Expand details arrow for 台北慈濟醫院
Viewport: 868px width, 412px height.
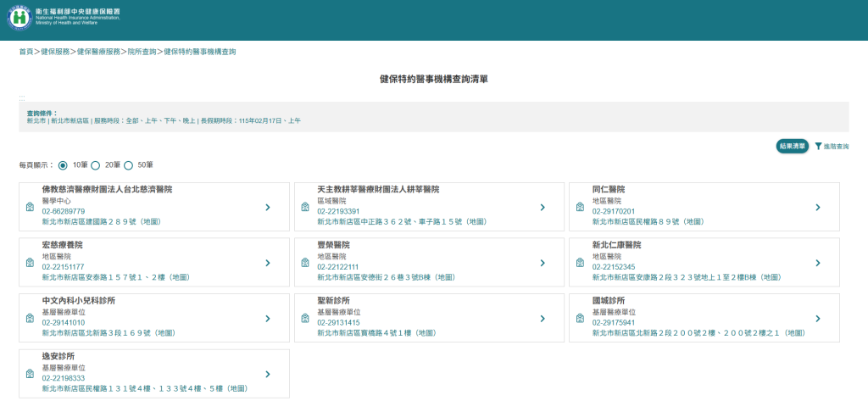click(x=267, y=207)
